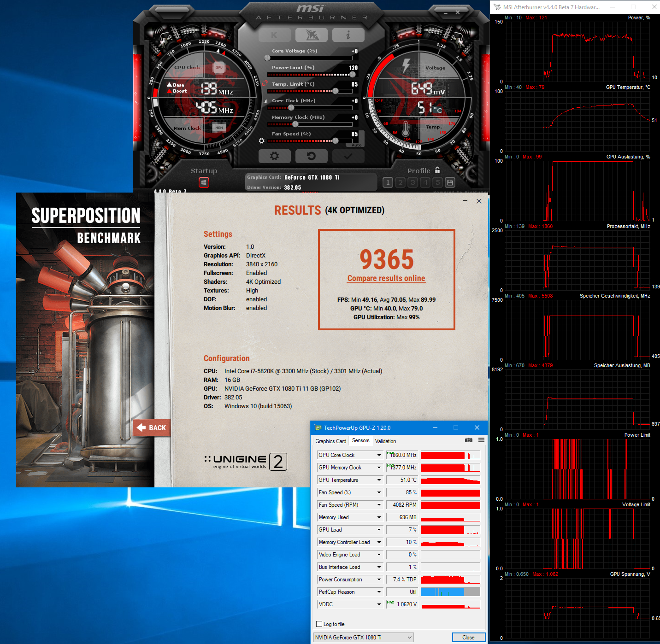Viewport: 660px width, 644px height.
Task: Click the BACK button in Superposition
Action: [x=152, y=427]
